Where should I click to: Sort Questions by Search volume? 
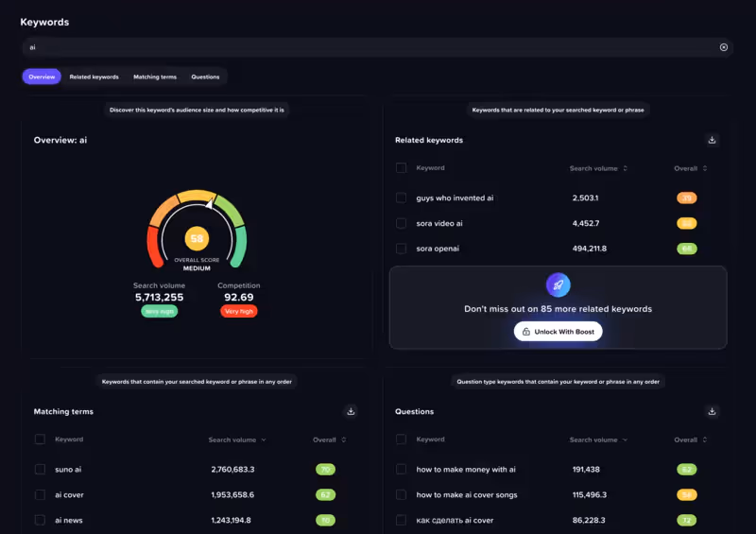pyautogui.click(x=598, y=439)
